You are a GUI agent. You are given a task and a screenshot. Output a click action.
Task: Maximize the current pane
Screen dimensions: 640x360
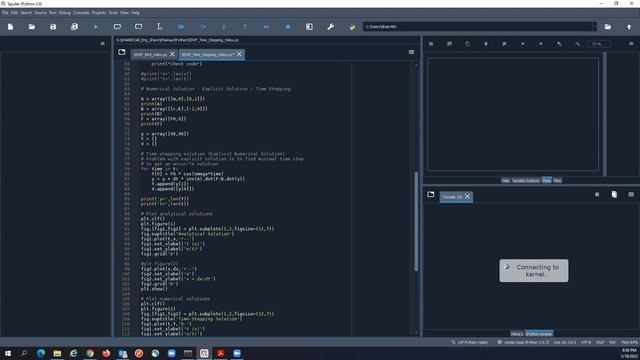click(x=309, y=27)
